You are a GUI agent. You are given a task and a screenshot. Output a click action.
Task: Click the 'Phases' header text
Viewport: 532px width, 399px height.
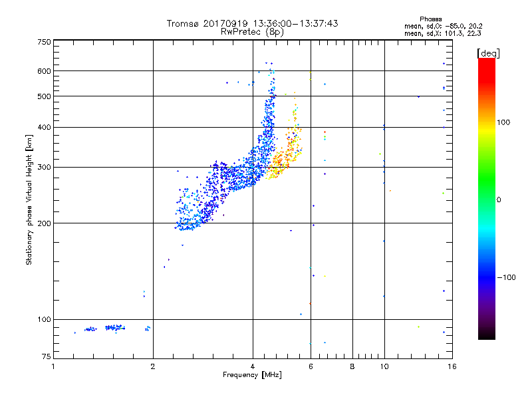coord(430,19)
